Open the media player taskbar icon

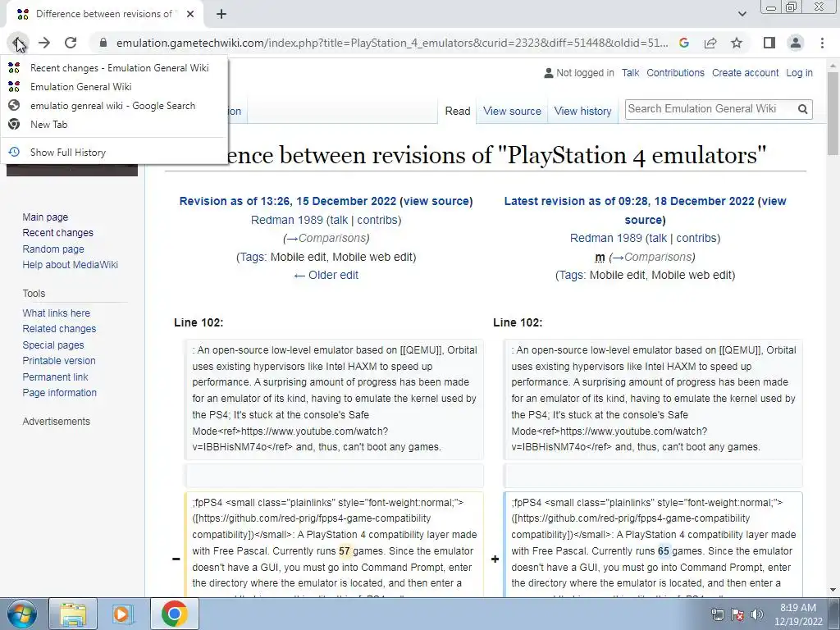(x=122, y=614)
